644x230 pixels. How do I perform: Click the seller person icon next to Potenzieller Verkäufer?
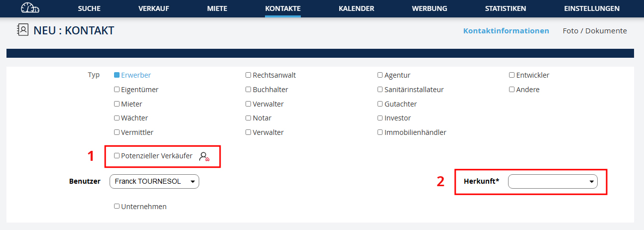click(x=204, y=156)
